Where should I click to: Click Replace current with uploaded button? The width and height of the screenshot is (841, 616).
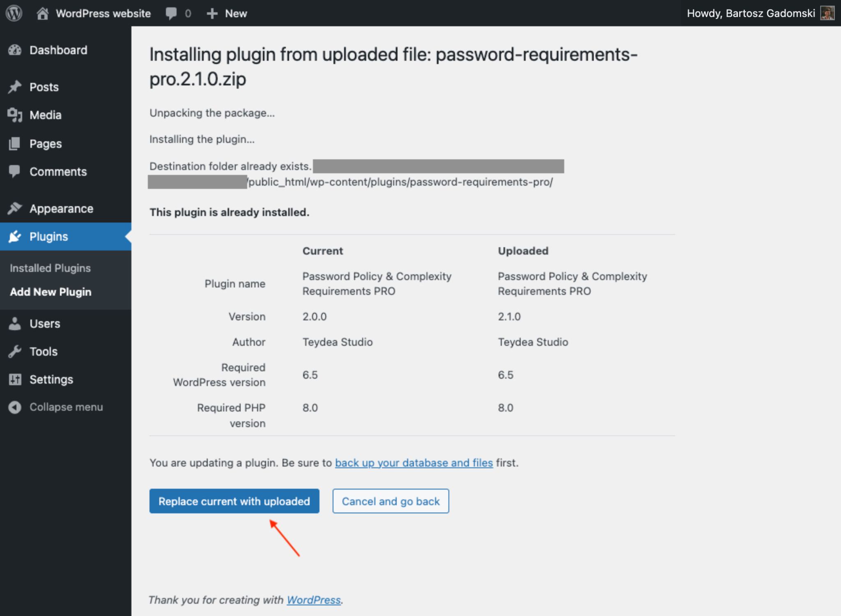(x=234, y=501)
